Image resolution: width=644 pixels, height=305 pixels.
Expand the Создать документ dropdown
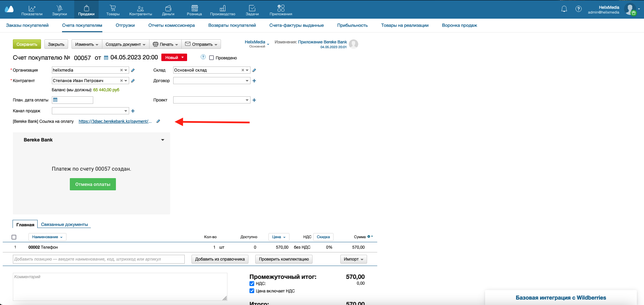(x=125, y=44)
